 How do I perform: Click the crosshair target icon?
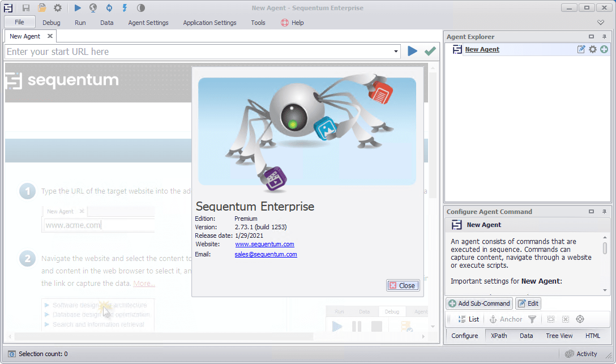[x=580, y=319]
